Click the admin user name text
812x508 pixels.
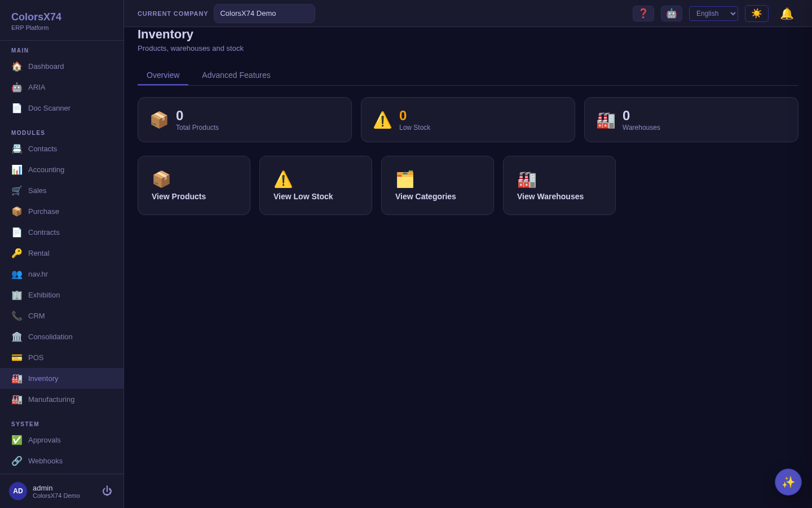click(x=42, y=488)
